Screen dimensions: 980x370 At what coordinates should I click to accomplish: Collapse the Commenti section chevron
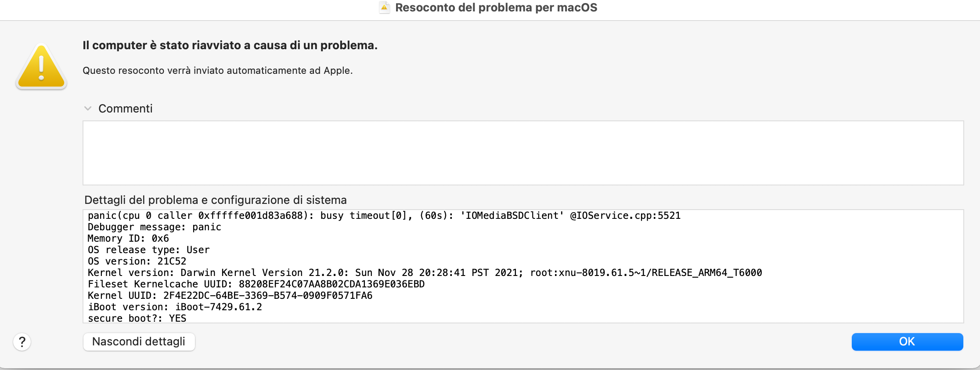88,109
